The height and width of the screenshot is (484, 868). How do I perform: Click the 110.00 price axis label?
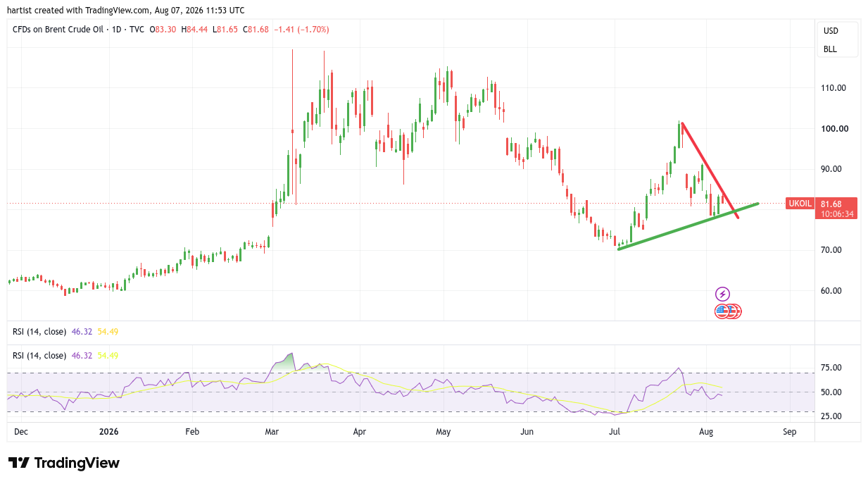click(835, 88)
